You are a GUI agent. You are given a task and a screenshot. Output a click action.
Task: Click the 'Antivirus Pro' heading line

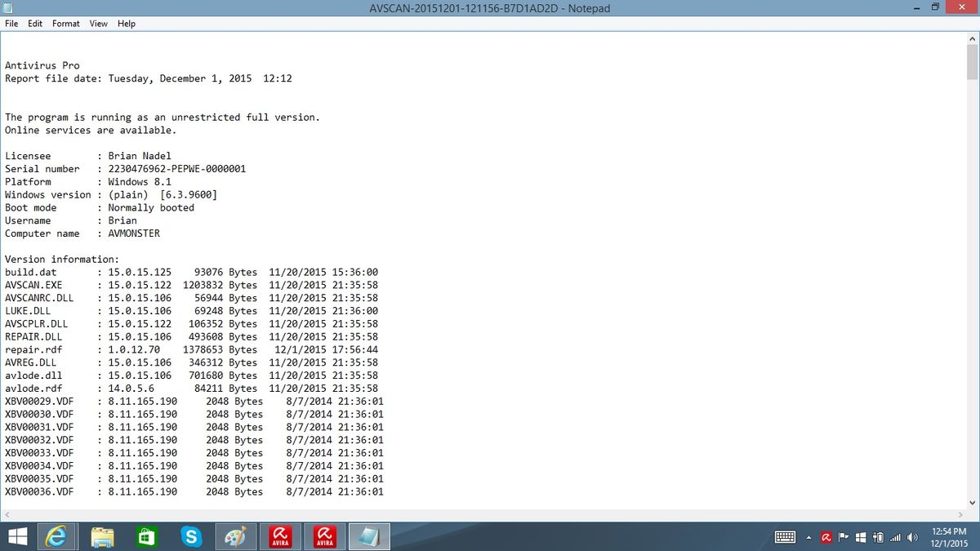[x=42, y=65]
